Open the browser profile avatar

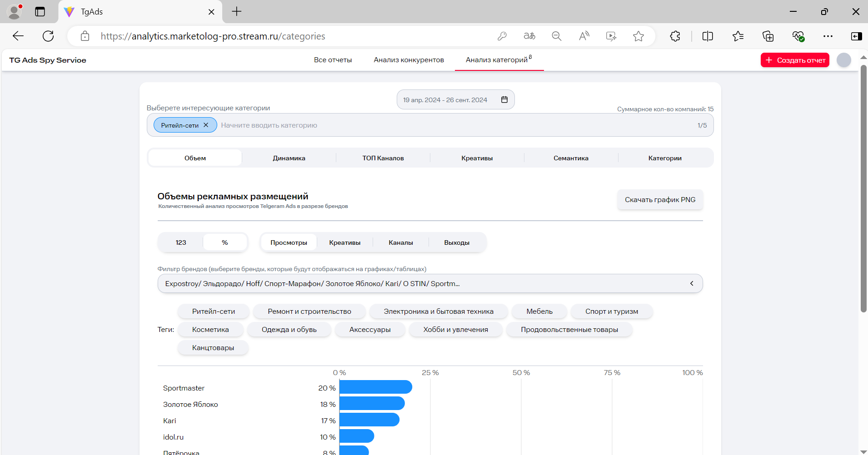coord(15,12)
